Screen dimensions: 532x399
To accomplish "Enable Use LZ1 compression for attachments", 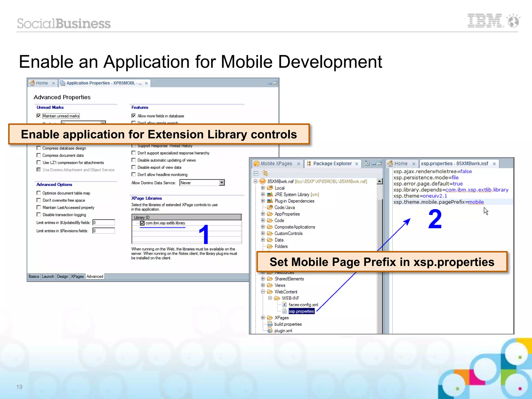I will click(x=39, y=162).
